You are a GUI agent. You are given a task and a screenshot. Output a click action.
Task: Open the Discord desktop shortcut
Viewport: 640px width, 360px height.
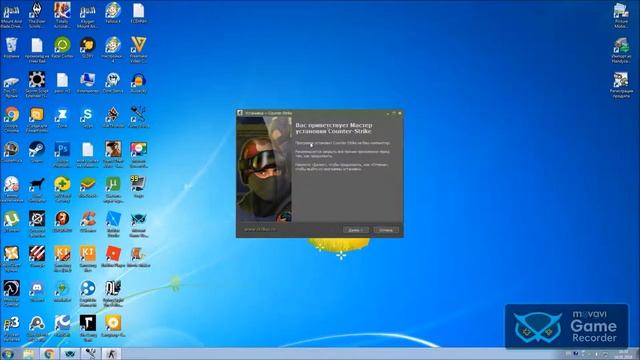tap(37, 291)
